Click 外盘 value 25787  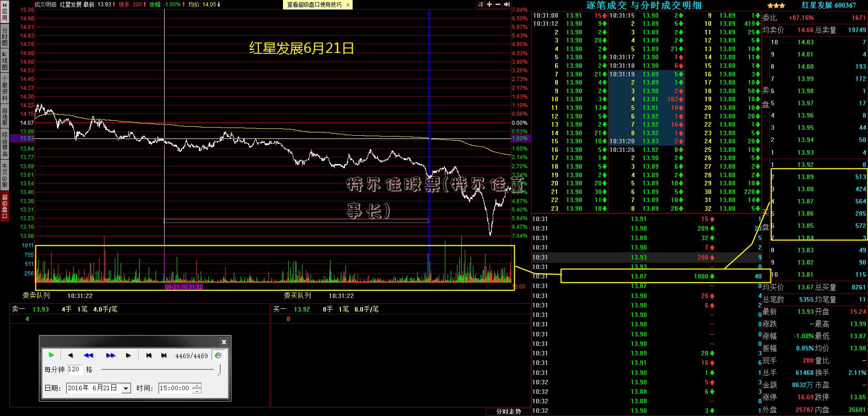[804, 410]
